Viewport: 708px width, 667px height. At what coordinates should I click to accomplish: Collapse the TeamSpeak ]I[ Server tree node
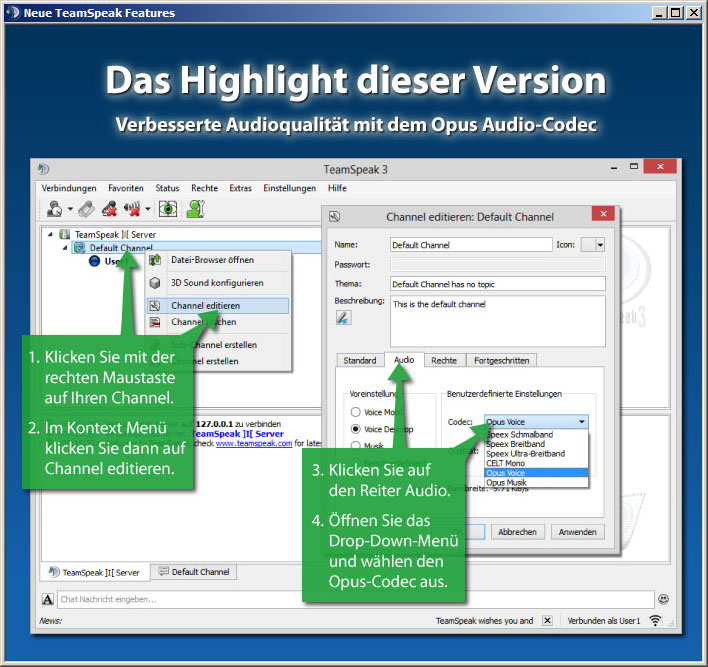click(50, 234)
